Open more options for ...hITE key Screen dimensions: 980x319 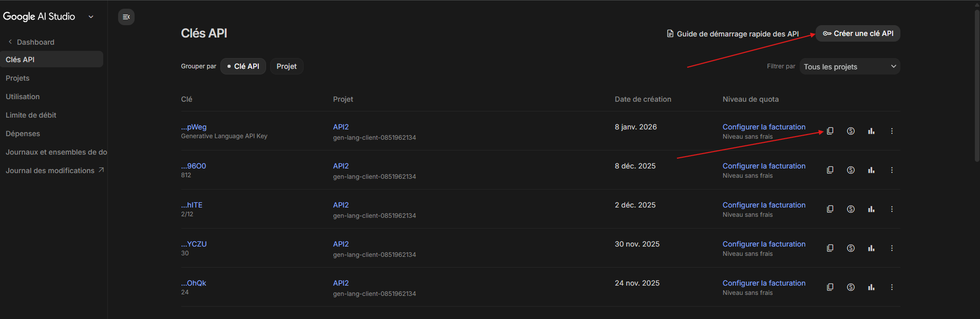click(x=892, y=209)
